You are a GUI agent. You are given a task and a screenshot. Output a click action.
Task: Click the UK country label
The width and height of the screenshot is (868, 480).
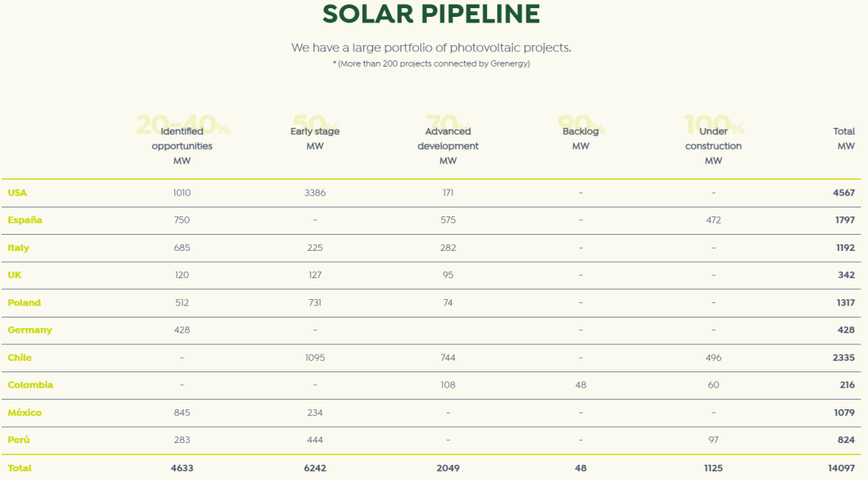coord(14,275)
